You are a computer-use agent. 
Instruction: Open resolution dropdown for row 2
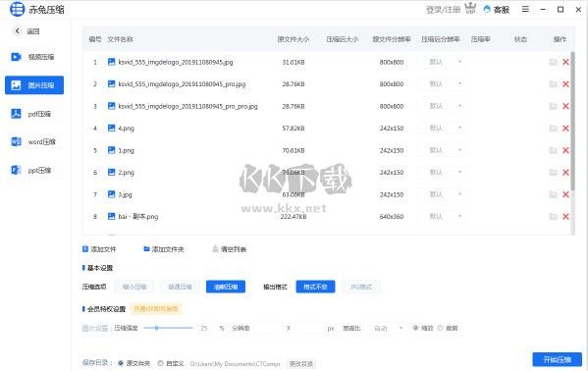click(x=441, y=84)
